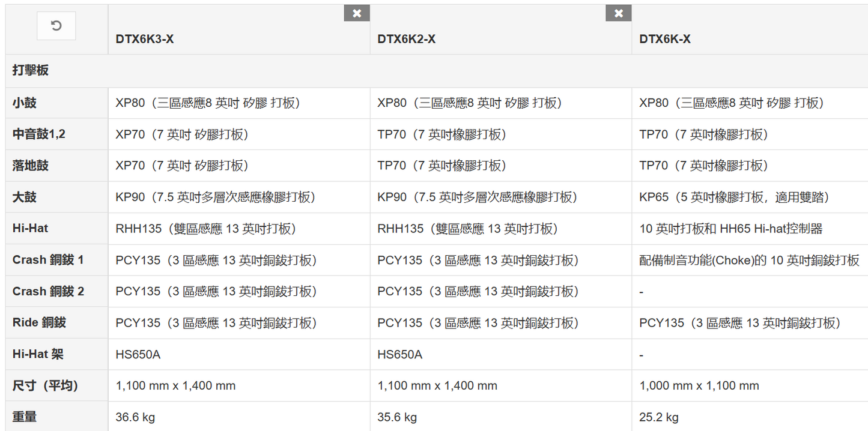The width and height of the screenshot is (868, 431).
Task: Select the Hi-Hat row label
Action: point(30,228)
